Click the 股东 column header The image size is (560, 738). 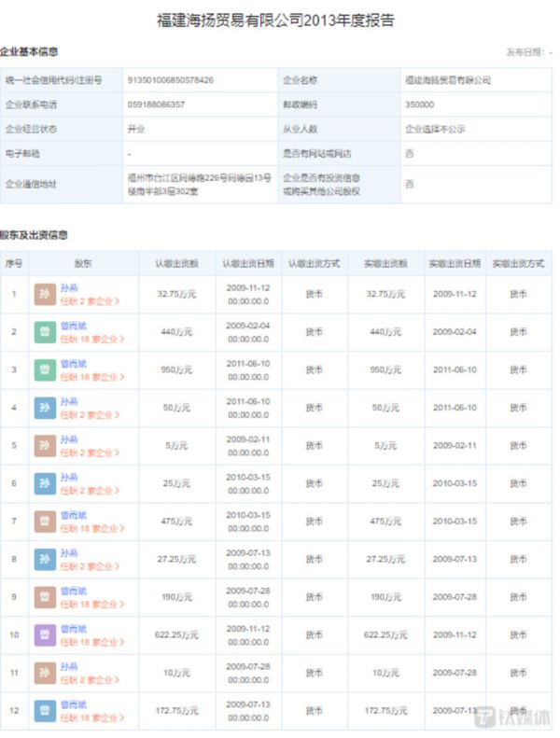(x=83, y=264)
